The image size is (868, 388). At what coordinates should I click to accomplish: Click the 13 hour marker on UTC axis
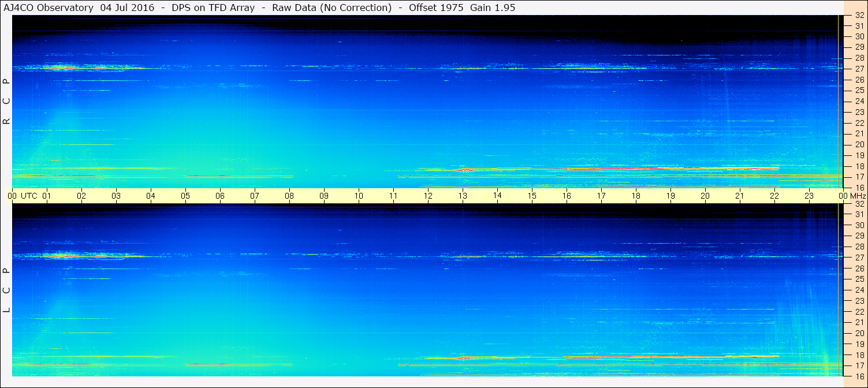tap(463, 196)
